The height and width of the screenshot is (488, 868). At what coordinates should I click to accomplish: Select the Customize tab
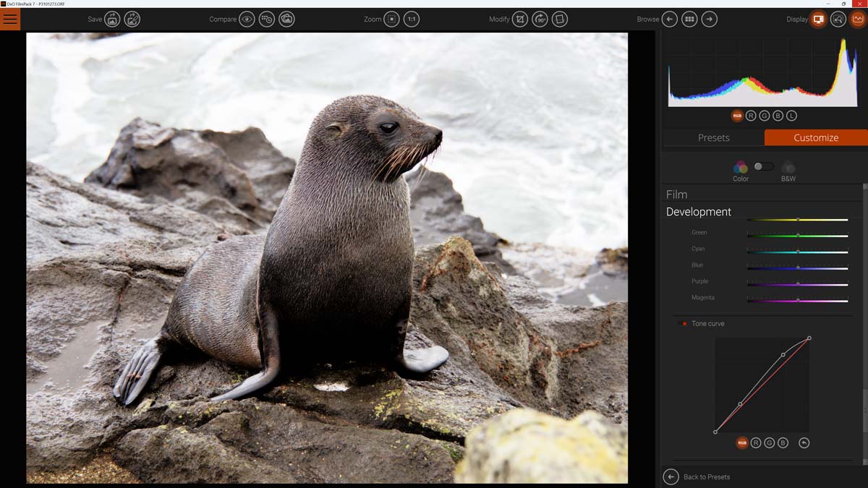(815, 137)
